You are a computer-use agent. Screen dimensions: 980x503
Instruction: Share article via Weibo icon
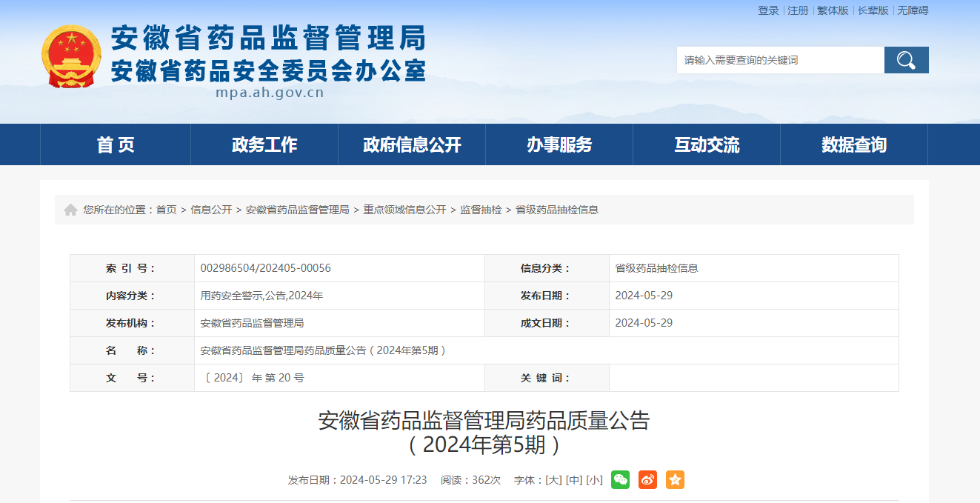click(x=647, y=479)
